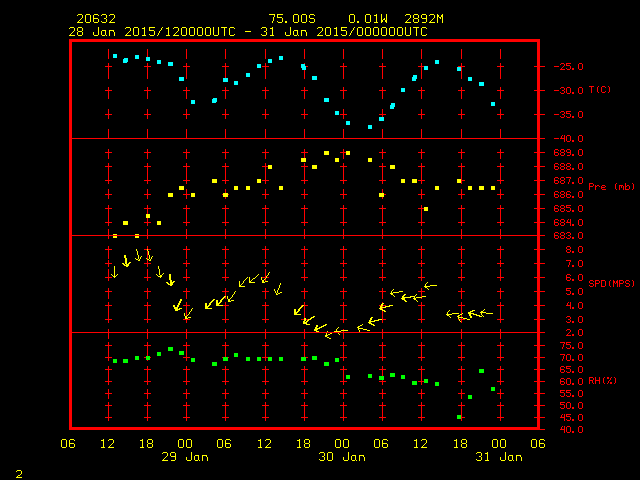Click the 683.0 pressure tick value
The width and height of the screenshot is (640, 480).
point(568,236)
